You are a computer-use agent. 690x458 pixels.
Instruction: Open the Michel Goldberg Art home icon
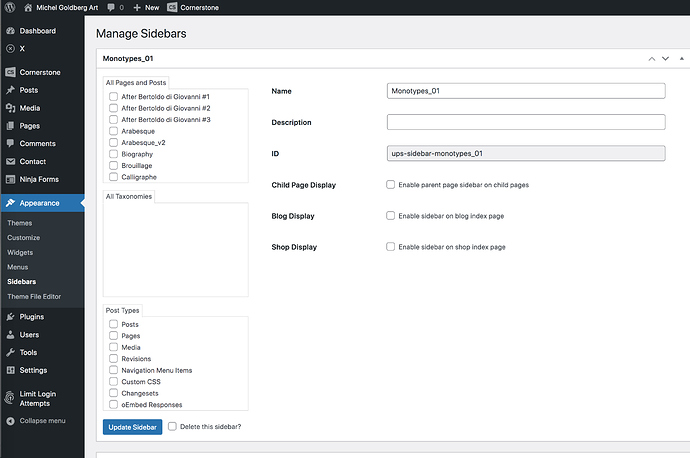pyautogui.click(x=28, y=7)
